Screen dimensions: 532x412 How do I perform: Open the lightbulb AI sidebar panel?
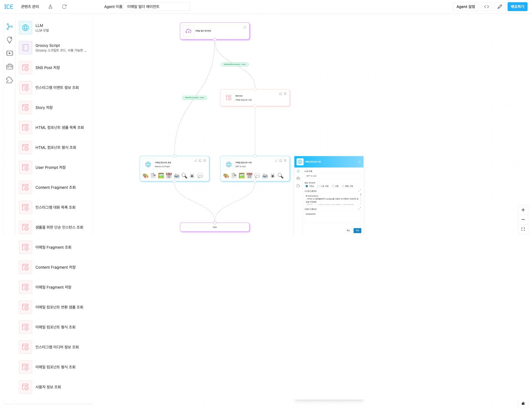(10, 40)
